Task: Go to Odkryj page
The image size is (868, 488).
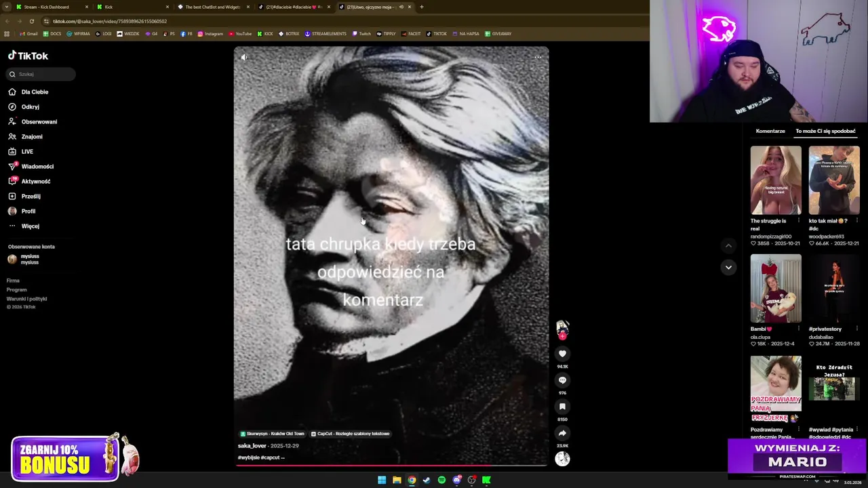Action: [30, 106]
